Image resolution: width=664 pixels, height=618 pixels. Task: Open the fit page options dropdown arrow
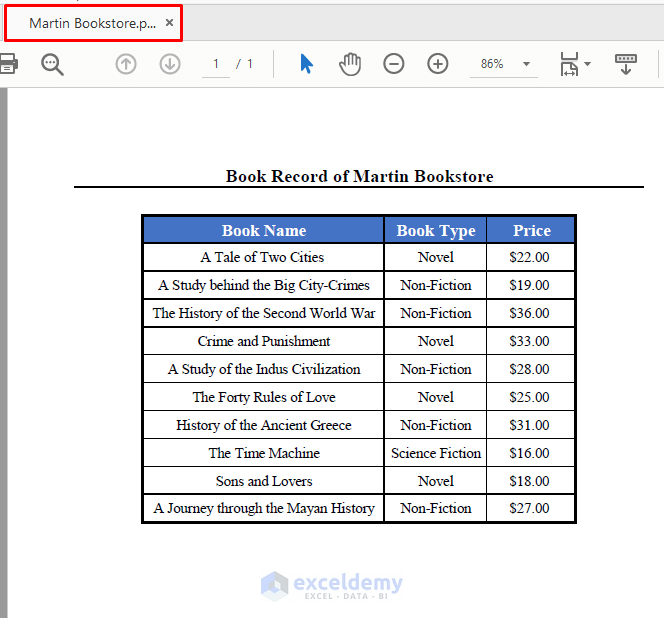tap(587, 64)
